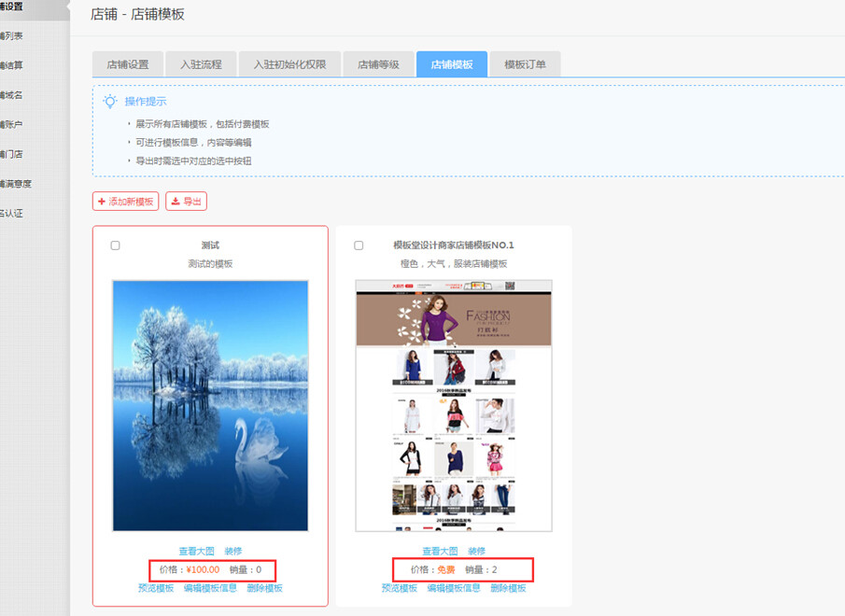Click 删除模板 for the 测试 template

click(264, 588)
